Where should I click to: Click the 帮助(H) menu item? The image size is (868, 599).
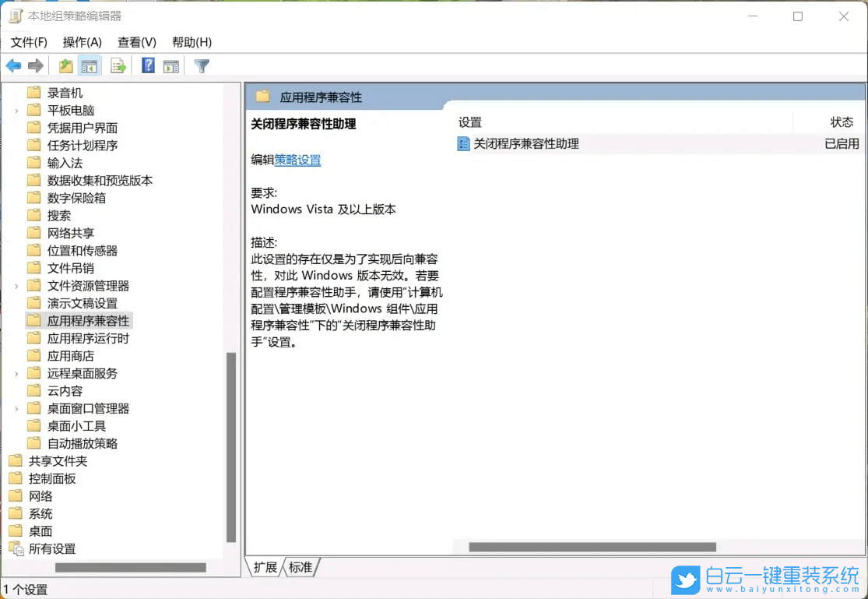(x=192, y=42)
